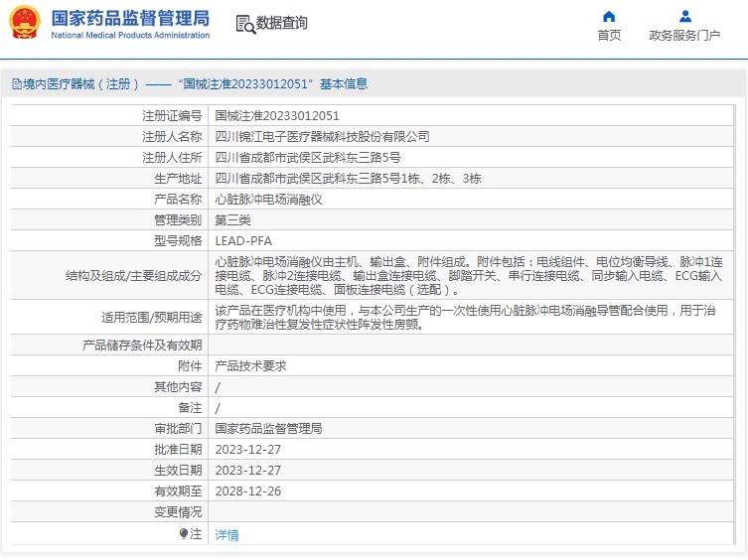Screen dimensions: 748x560
Task: Click the expiry date 2028-12-26 cell
Action: [x=249, y=491]
